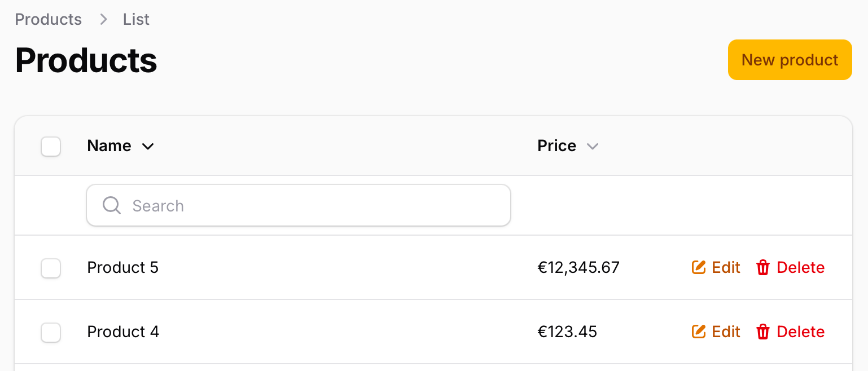Click the breadcrumb chevron separator icon
Viewport: 868px width, 371px height.
coord(103,19)
